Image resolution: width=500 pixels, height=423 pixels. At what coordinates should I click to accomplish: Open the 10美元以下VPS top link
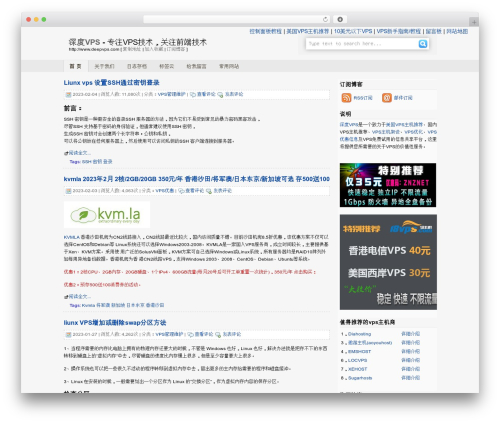353,31
